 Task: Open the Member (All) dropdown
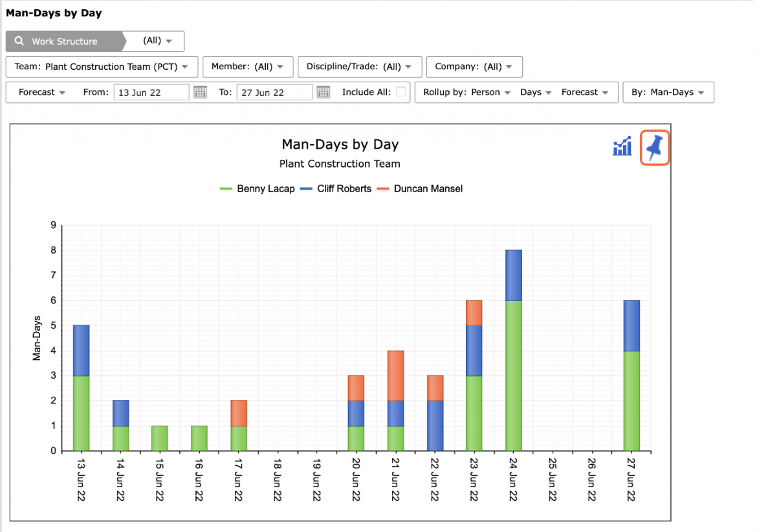[x=248, y=67]
